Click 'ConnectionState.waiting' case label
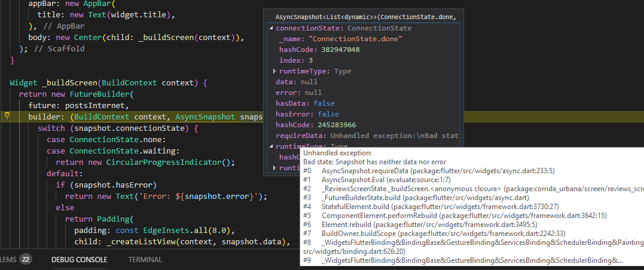Viewport: 644px width, 270px height. [124, 151]
